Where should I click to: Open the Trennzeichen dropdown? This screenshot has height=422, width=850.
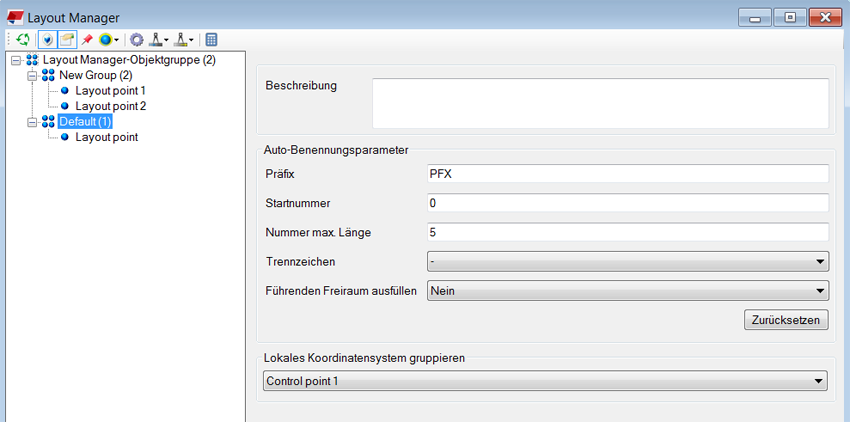point(627,262)
